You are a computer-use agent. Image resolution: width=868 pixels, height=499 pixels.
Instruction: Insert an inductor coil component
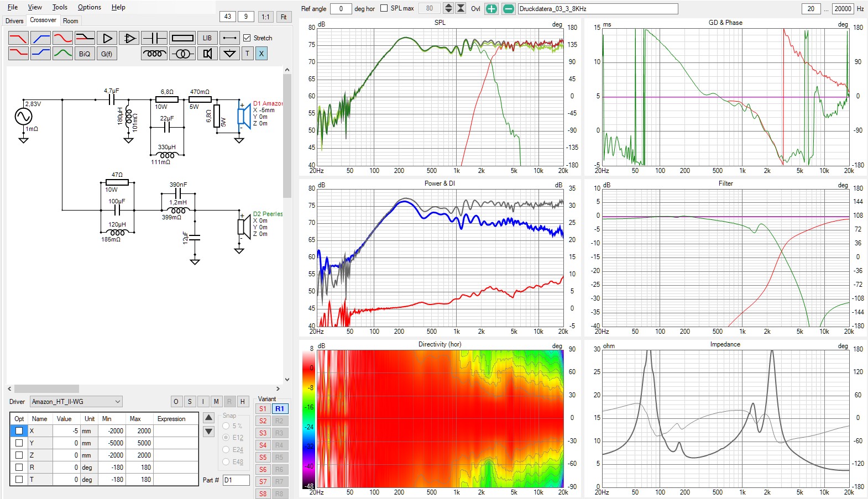154,54
